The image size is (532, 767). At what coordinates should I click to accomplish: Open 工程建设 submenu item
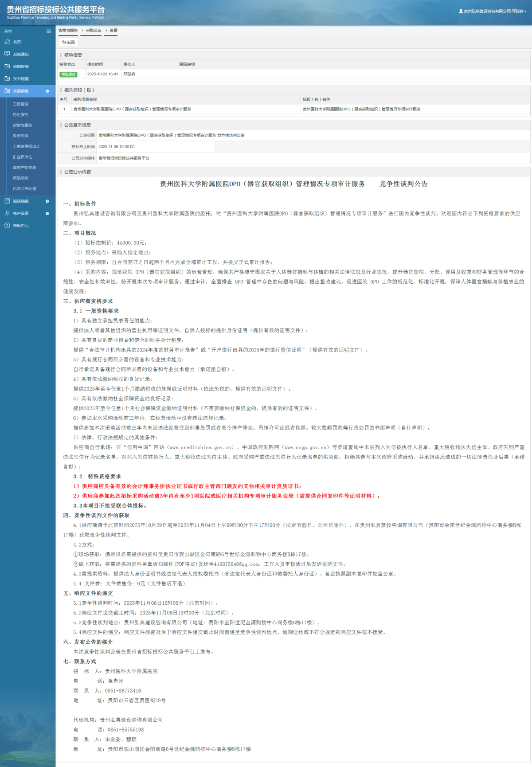pyautogui.click(x=20, y=104)
